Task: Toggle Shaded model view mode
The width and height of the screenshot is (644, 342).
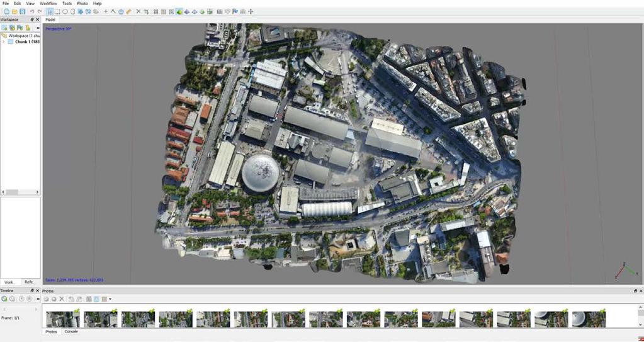Action: pyautogui.click(x=179, y=11)
